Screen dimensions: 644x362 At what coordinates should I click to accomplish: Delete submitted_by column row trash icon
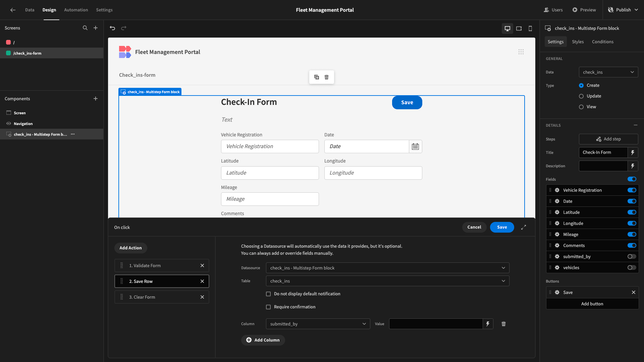503,324
